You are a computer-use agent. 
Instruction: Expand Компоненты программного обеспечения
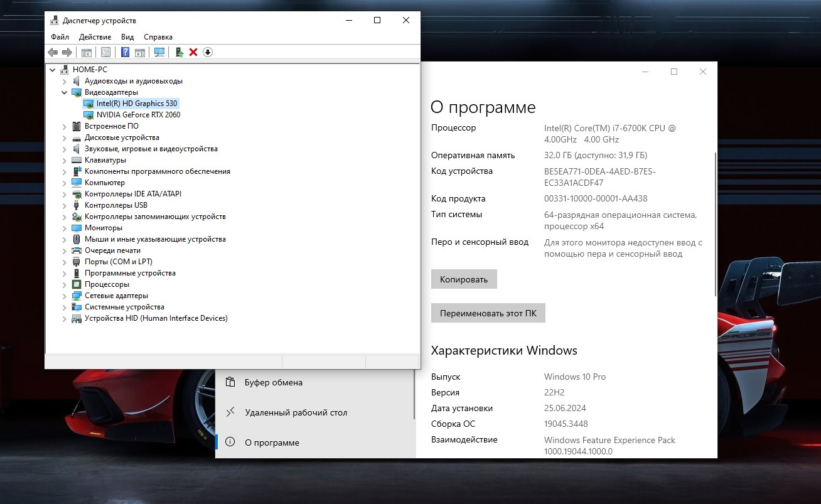click(x=64, y=171)
